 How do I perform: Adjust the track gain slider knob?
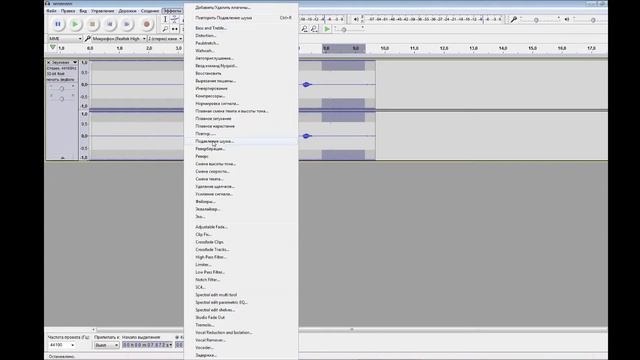coord(62,89)
